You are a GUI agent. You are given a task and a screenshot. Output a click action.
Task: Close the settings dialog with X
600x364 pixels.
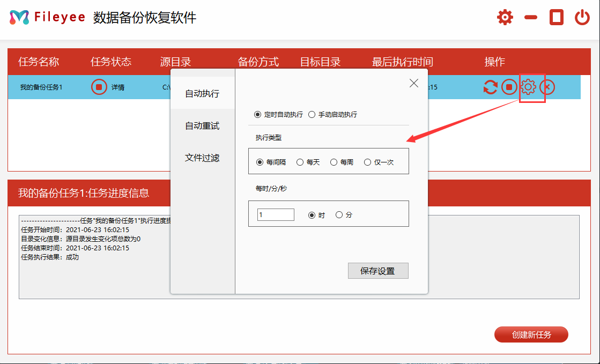[x=413, y=83]
